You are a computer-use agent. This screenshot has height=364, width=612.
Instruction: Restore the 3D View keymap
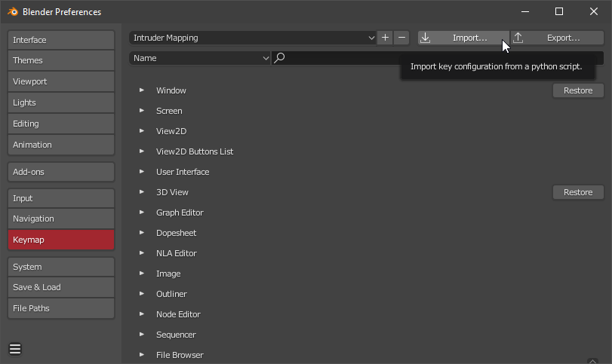click(x=578, y=192)
